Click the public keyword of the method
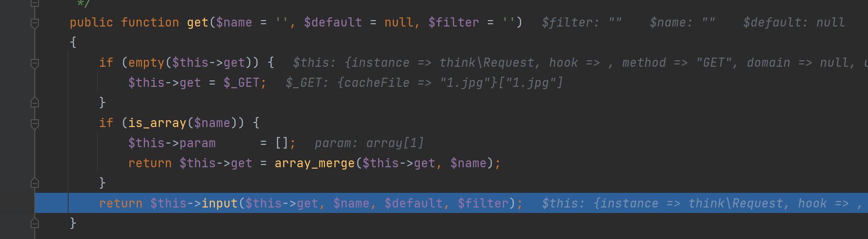The width and height of the screenshot is (868, 239). point(91,22)
